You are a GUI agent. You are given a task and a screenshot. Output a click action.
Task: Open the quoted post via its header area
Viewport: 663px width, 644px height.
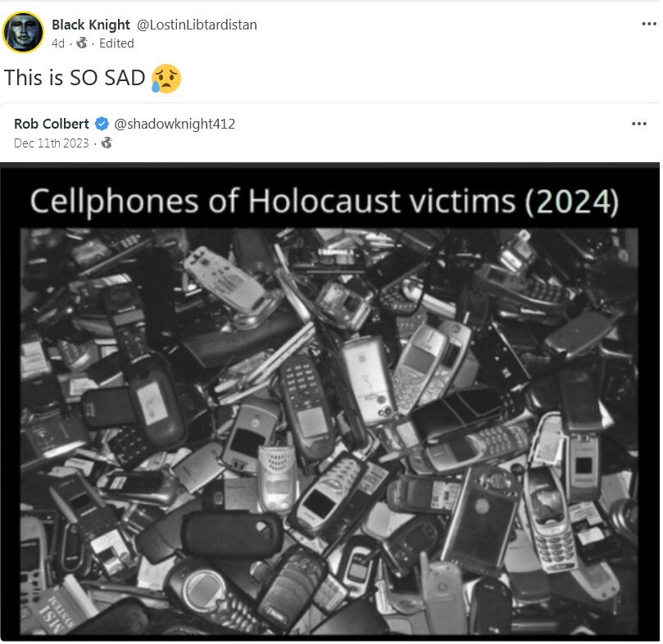[x=329, y=133]
